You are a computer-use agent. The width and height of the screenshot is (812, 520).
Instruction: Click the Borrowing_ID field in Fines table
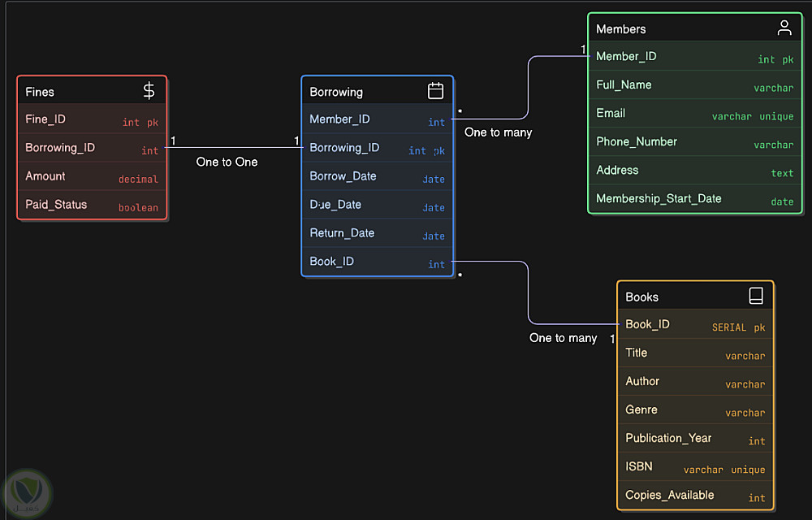[92, 148]
